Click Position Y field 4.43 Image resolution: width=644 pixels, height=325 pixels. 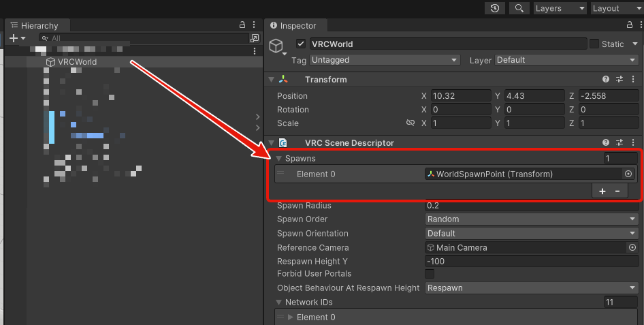(x=535, y=96)
